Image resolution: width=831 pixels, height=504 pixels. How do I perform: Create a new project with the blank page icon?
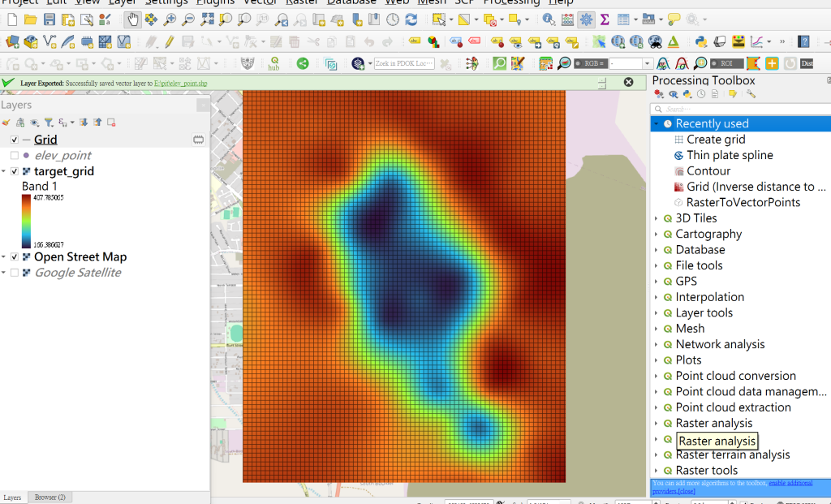[x=11, y=20]
